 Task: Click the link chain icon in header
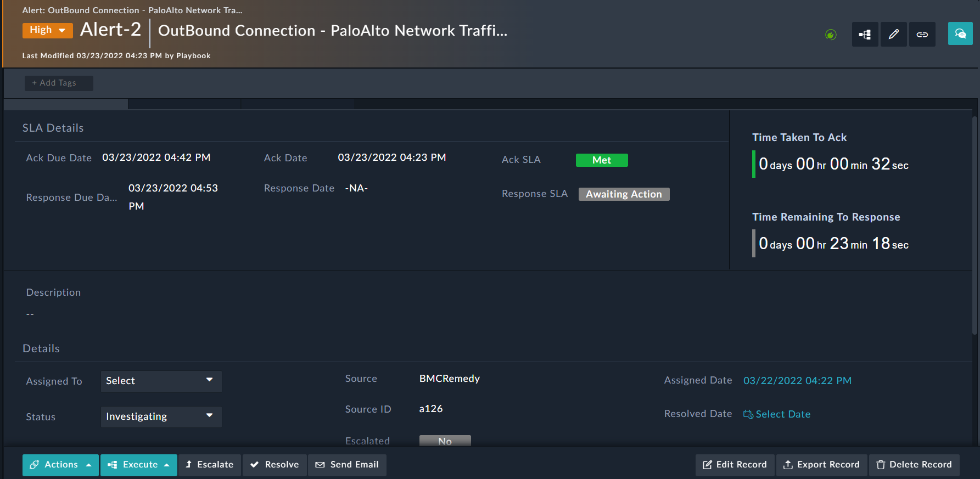tap(922, 35)
